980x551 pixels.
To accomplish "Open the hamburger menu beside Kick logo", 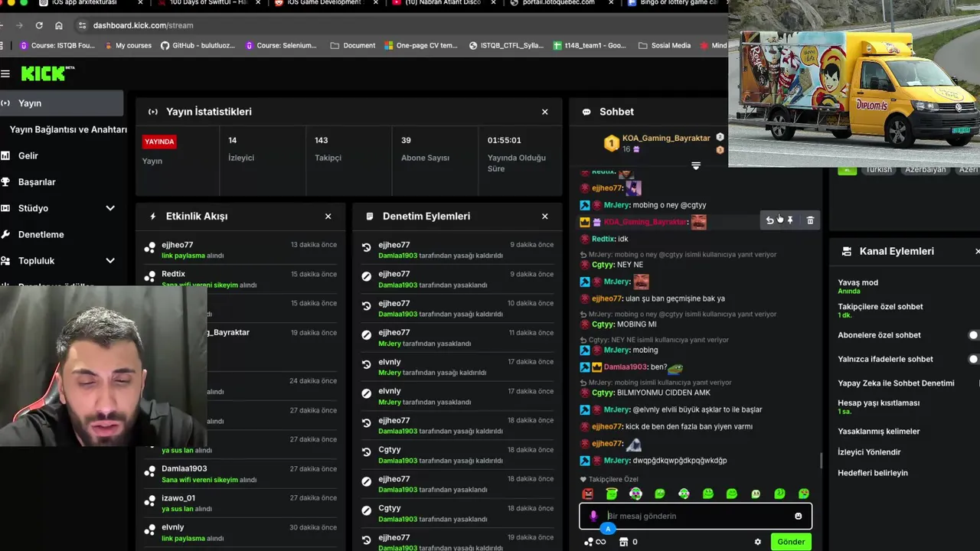I will pyautogui.click(x=5, y=73).
